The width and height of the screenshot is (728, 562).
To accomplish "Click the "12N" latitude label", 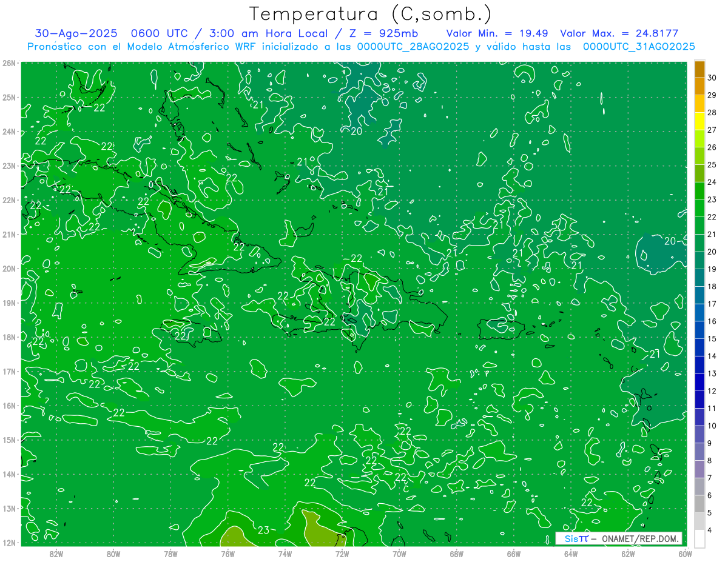I will [x=8, y=543].
